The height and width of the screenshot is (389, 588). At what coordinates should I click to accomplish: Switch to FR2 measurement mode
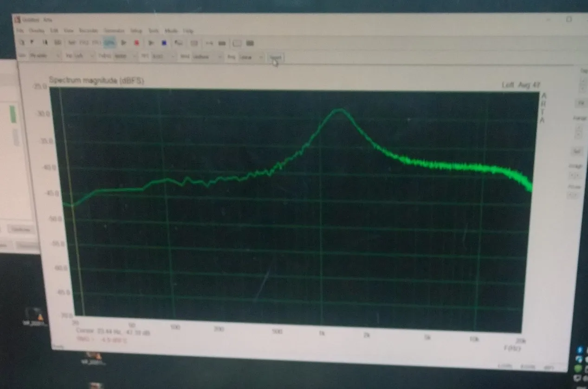84,43
